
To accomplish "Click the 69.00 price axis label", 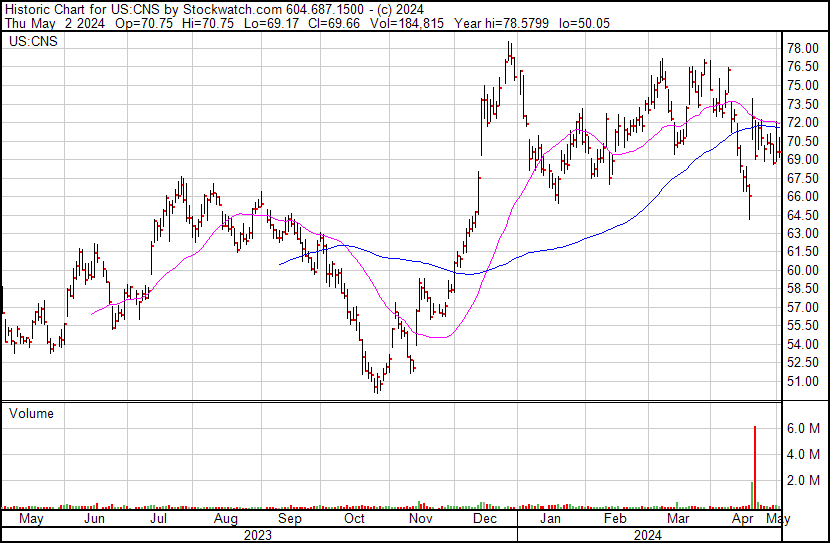I will [804, 159].
